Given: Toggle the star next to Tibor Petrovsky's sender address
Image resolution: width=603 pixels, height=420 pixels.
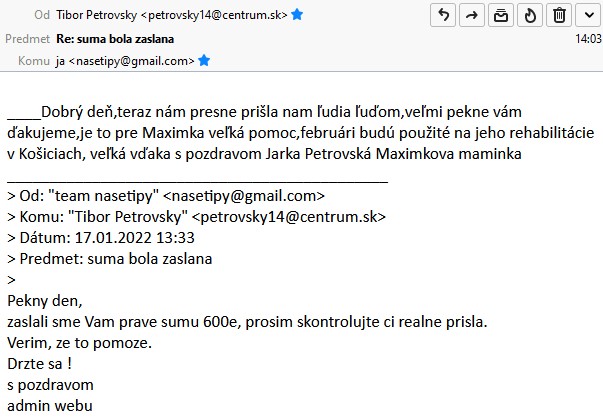Looking at the screenshot, I should coord(297,15).
